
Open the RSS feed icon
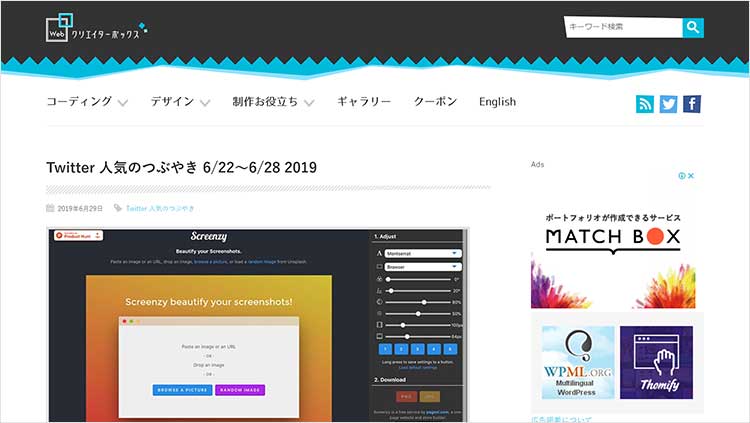[x=644, y=104]
